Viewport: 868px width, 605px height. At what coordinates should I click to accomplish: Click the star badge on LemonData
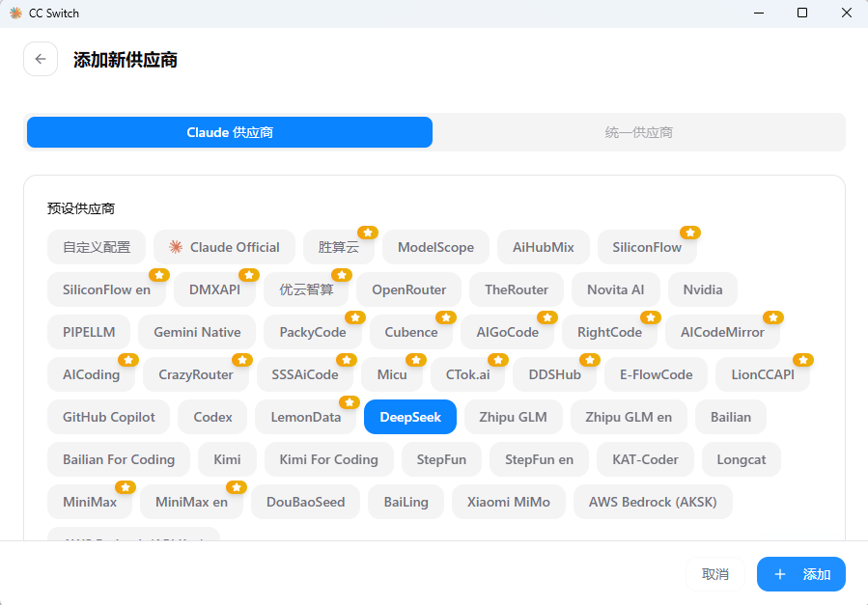[x=350, y=402]
